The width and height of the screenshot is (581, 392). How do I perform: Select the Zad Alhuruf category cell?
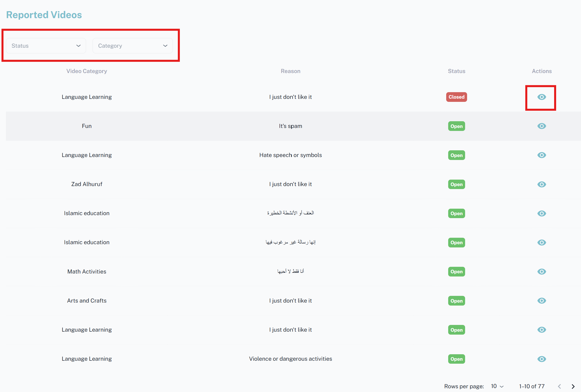click(x=87, y=184)
